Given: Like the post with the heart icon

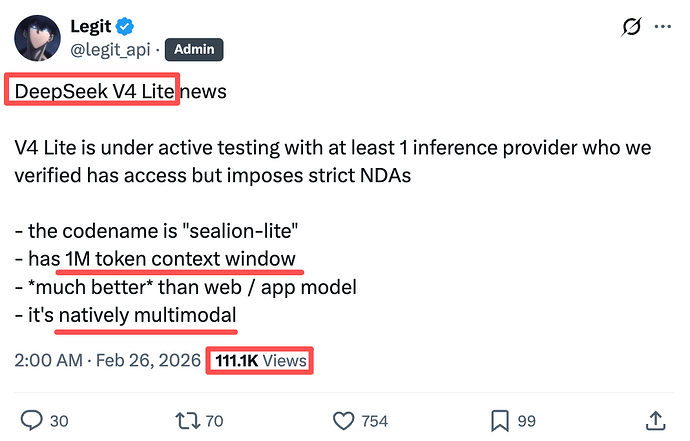Looking at the screenshot, I should (x=343, y=420).
